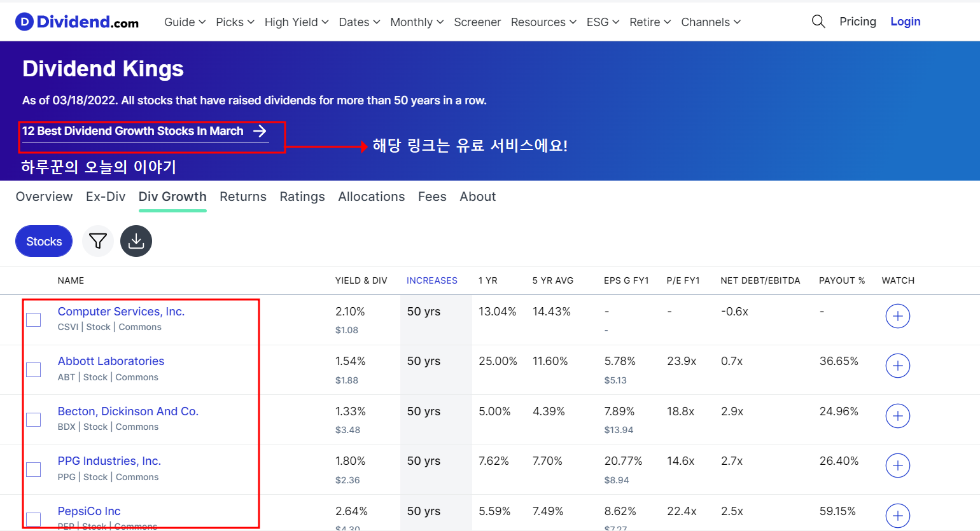
Task: Tick the Abbott Laboratories checkbox
Action: click(x=34, y=369)
